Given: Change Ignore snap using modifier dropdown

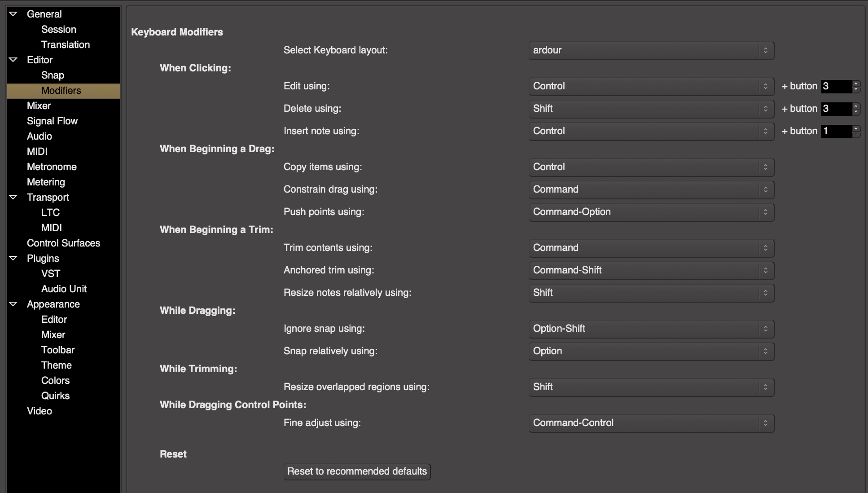Looking at the screenshot, I should click(650, 329).
